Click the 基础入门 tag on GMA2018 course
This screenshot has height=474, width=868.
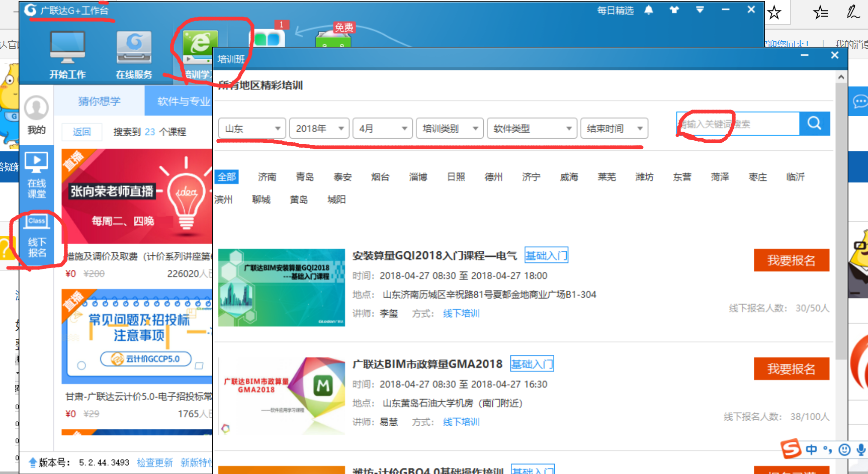tap(532, 364)
